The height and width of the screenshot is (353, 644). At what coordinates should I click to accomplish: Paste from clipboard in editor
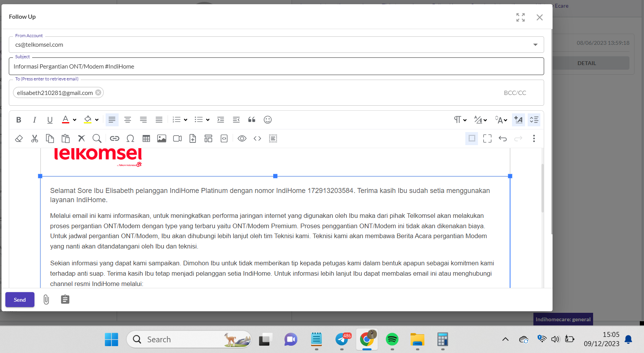[65, 139]
